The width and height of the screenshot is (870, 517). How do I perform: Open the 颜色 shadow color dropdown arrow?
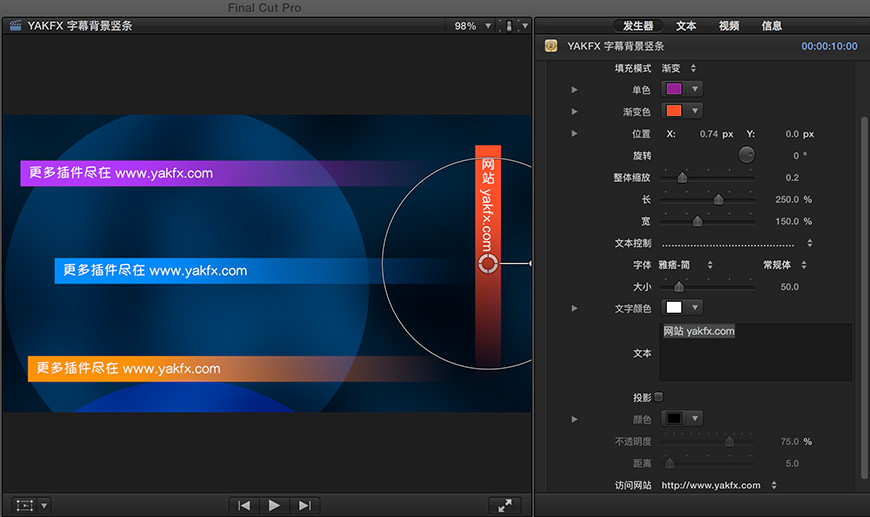(x=695, y=418)
